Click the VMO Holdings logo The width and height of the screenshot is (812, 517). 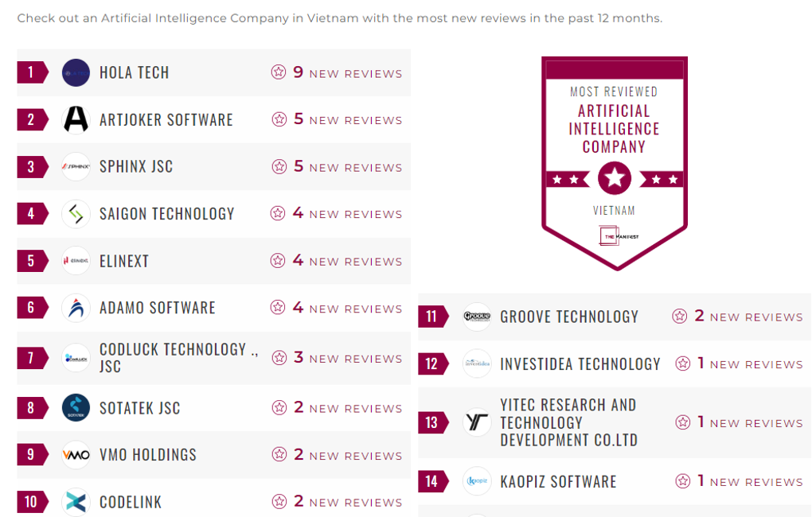[x=76, y=454]
